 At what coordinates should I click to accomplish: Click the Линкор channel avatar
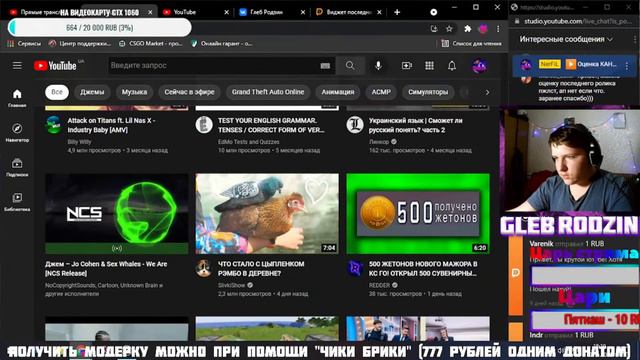(355, 124)
